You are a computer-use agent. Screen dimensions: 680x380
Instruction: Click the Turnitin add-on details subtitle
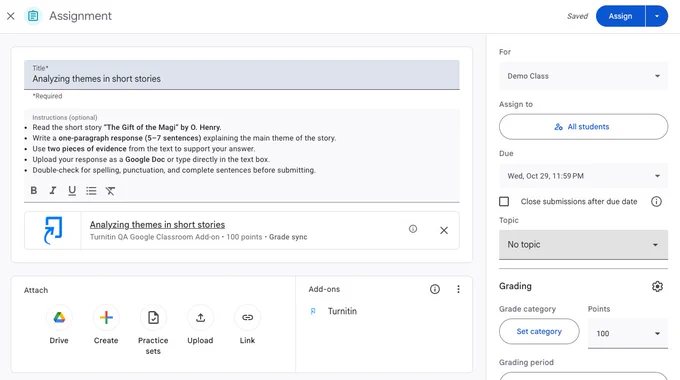tap(199, 237)
